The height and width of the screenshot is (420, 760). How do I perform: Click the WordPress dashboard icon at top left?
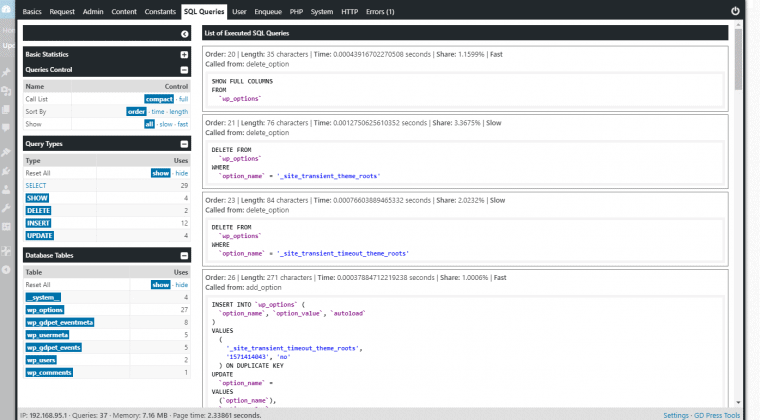(6, 9)
